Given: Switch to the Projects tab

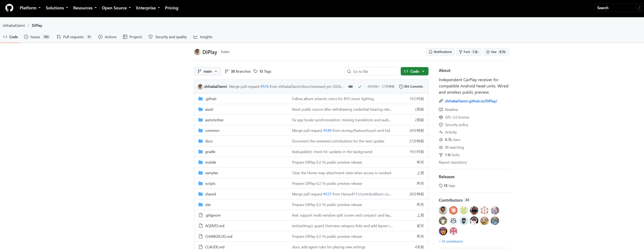Looking at the screenshot, I should pos(133,37).
